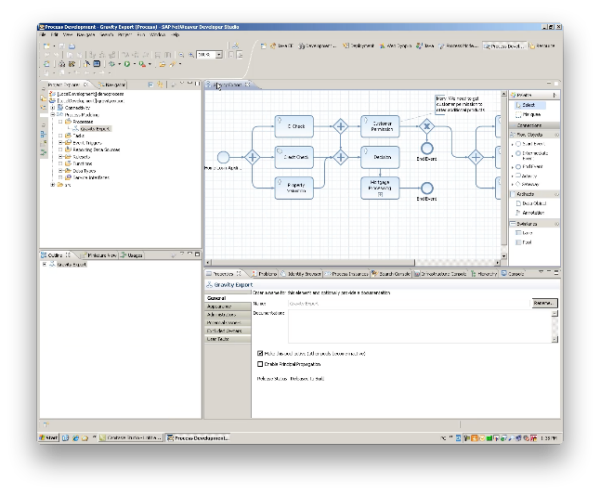Viewport: 600px width, 495px height.
Task: Click the zoom out magnifier icon
Action: click(x=181, y=55)
